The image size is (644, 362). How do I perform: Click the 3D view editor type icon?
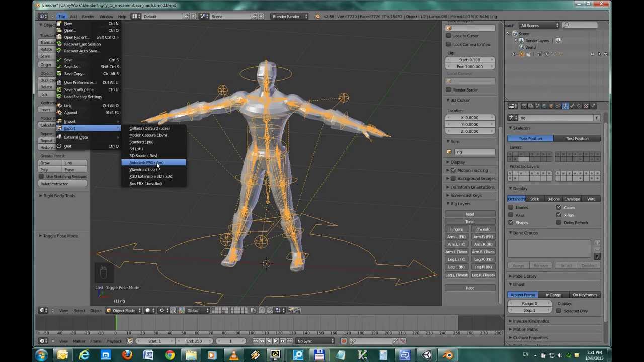(44, 310)
